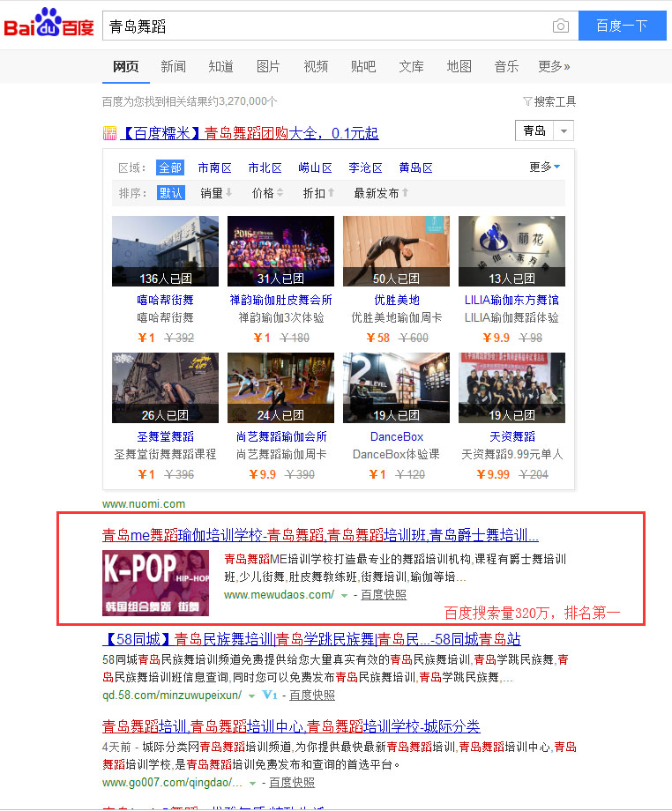Open the 音乐 tab
Screen dimensions: 672x811
[x=506, y=66]
